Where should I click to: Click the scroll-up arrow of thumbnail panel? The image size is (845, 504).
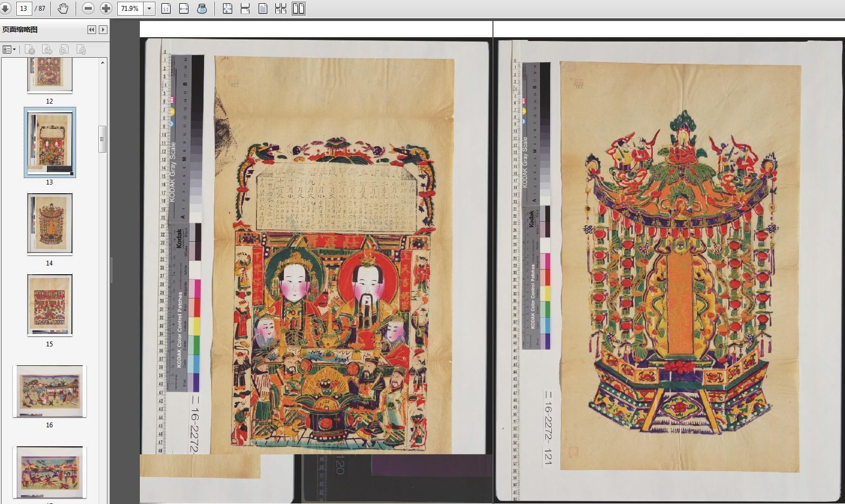[103, 63]
